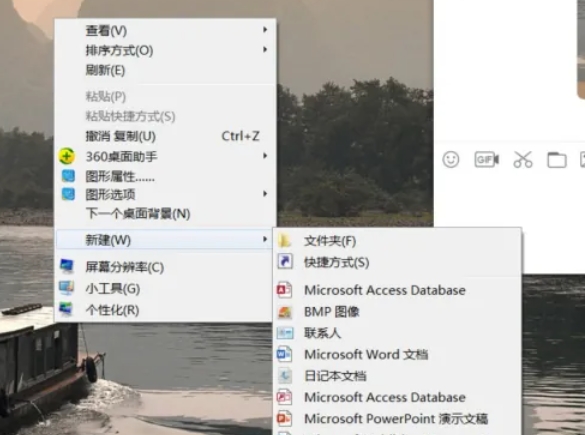Image resolution: width=585 pixels, height=435 pixels.
Task: Open 个性化(R) personalization
Action: coord(165,310)
